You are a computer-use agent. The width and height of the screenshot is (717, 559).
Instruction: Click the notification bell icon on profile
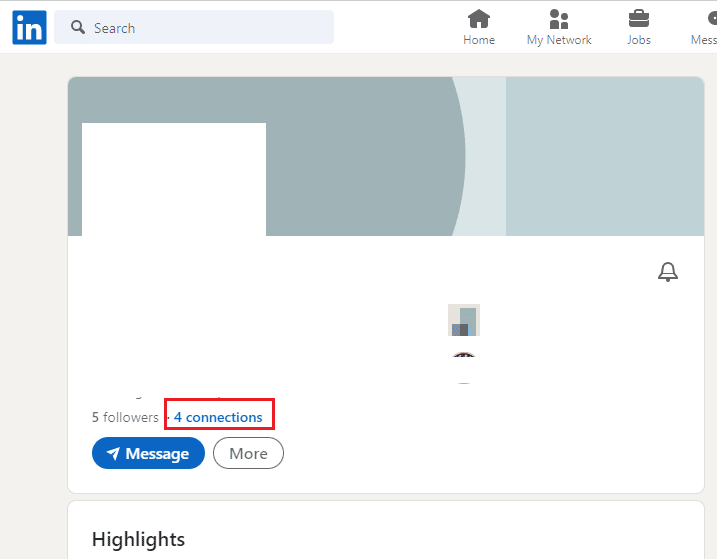(668, 272)
